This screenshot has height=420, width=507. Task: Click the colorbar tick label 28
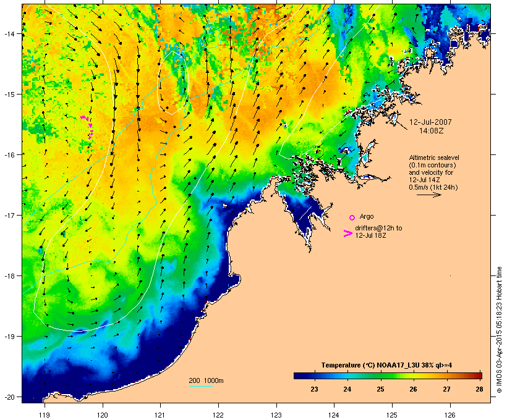tap(480, 389)
